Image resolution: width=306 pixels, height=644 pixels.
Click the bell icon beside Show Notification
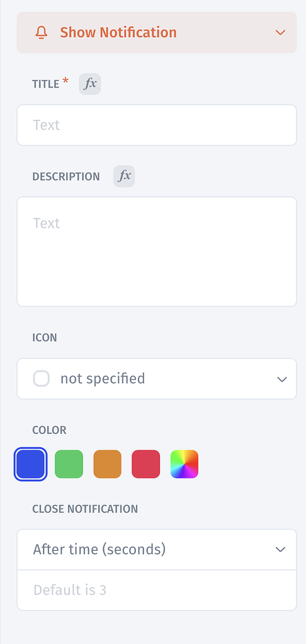click(x=41, y=33)
